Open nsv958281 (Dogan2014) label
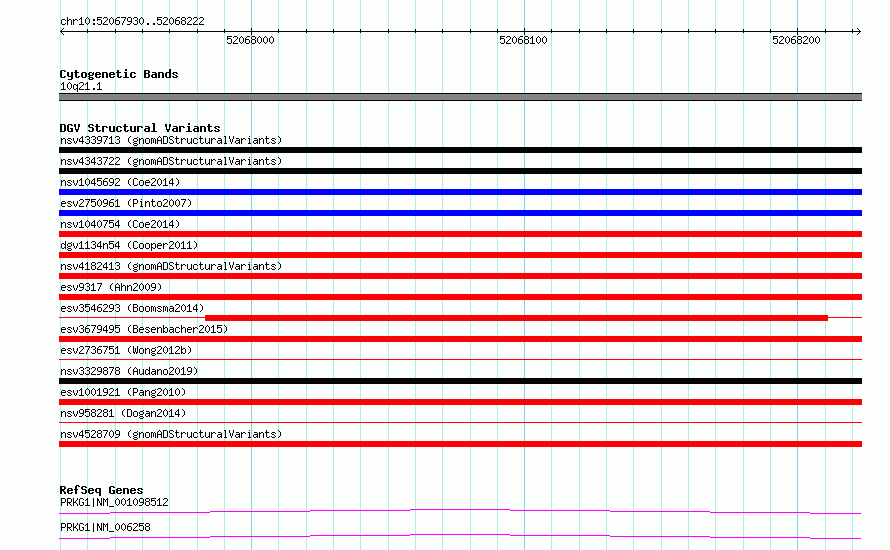Image resolution: width=890 pixels, height=550 pixels. point(123,413)
